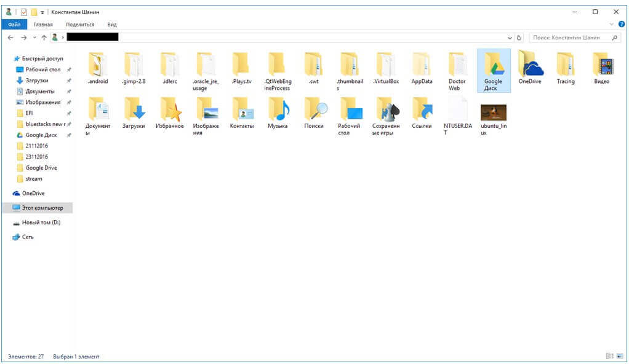Image resolution: width=629 pixels, height=364 pixels.
Task: Click the Файл ribbon tab
Action: click(14, 25)
